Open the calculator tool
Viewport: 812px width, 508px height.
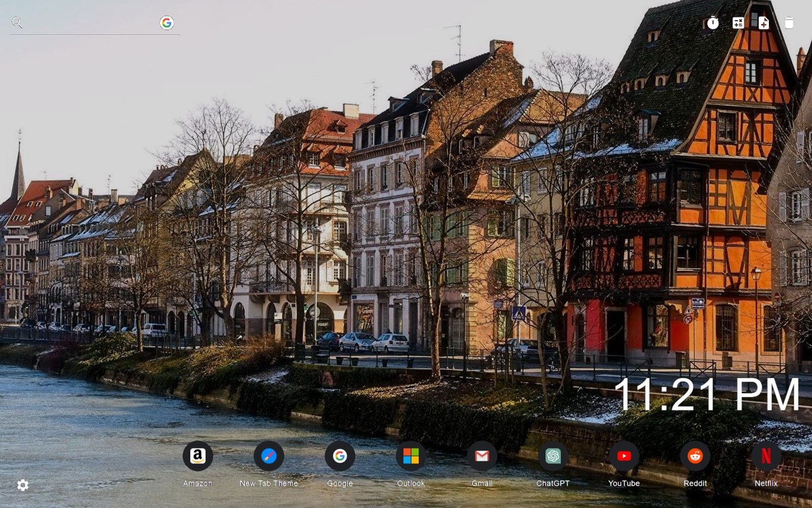tap(738, 23)
